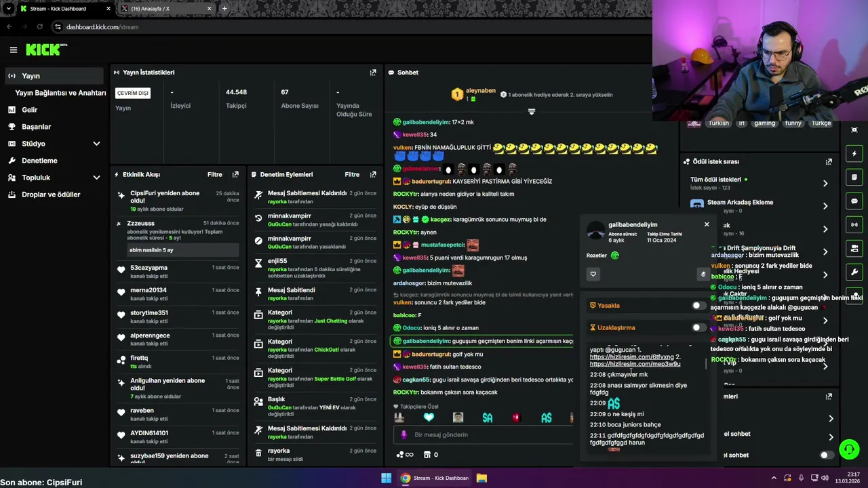Collapse the pinned gift leaderboard arrow
The width and height of the screenshot is (868, 488).
click(x=532, y=112)
